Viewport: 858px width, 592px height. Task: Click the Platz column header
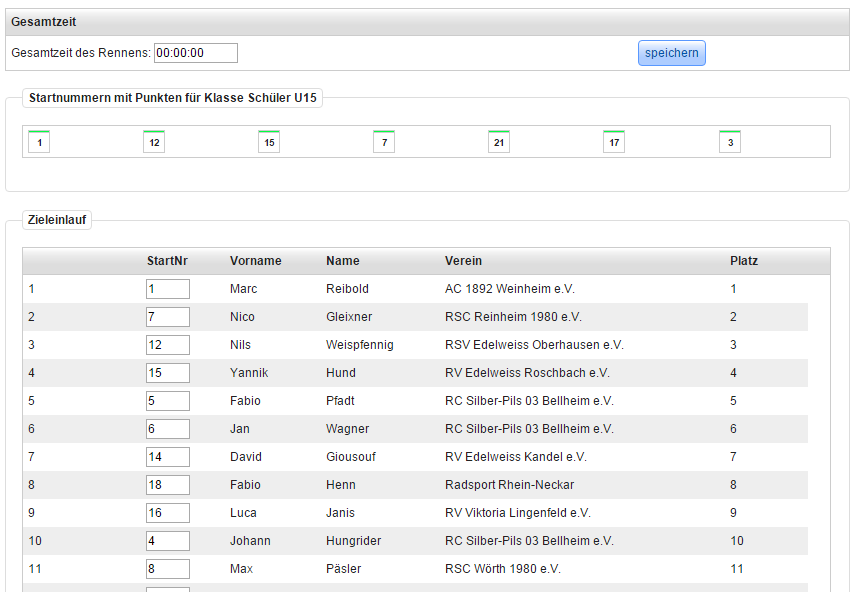point(743,261)
